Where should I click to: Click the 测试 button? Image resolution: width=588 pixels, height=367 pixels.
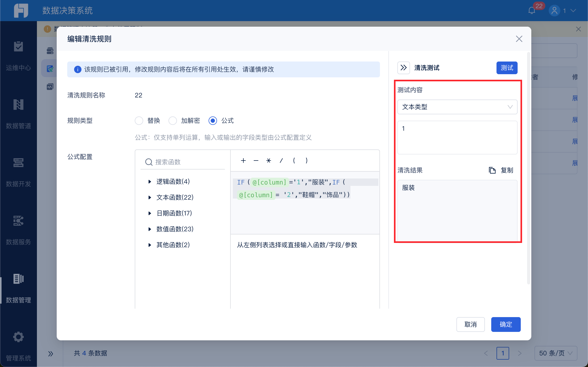[x=507, y=68]
